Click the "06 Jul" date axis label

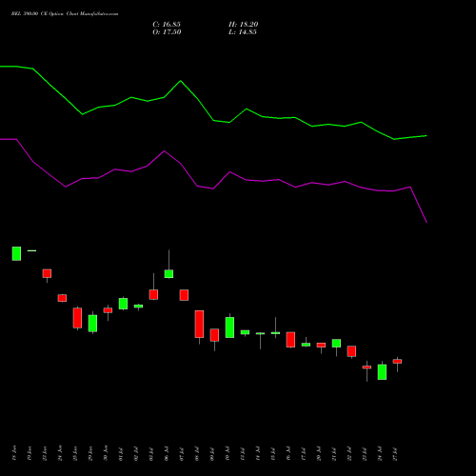167,453
